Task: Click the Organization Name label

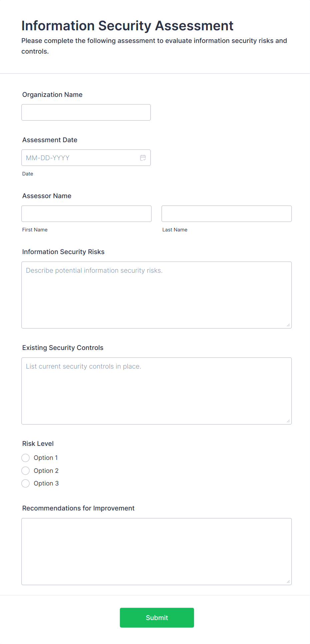Action: [52, 95]
